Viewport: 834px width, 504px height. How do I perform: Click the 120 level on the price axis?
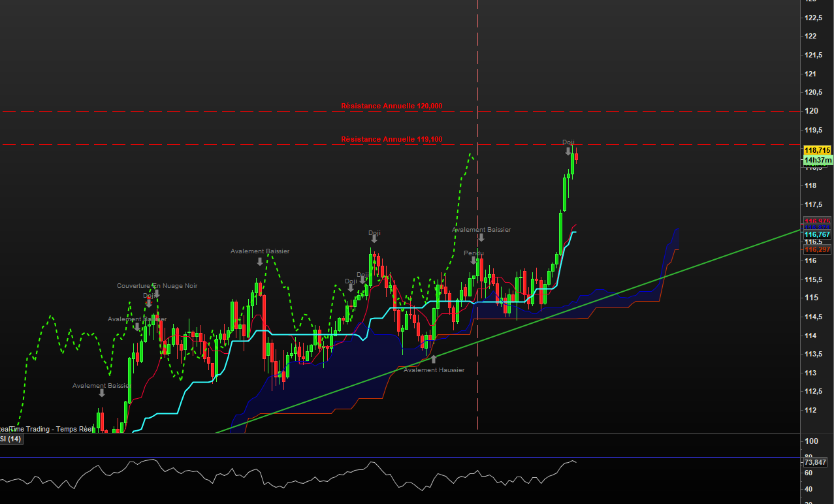coord(810,111)
